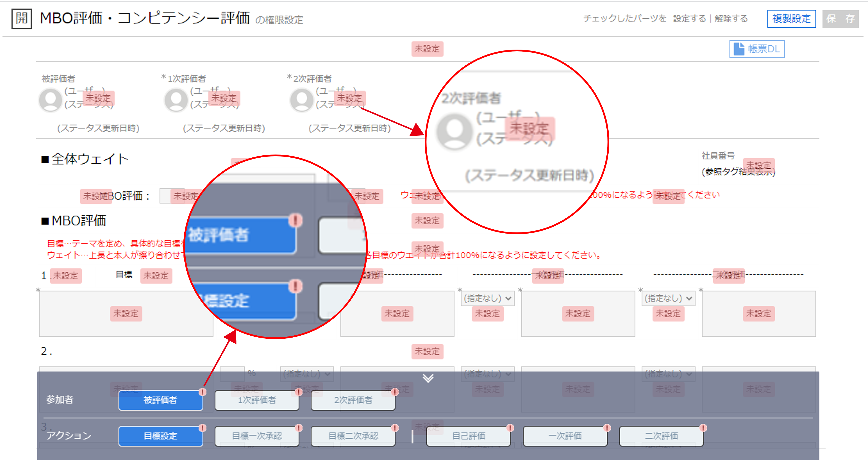The image size is (868, 460).
Task: Select the 目標一次承認 action tab
Action: [257, 436]
